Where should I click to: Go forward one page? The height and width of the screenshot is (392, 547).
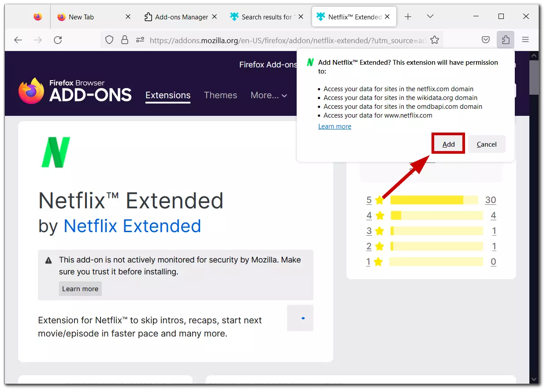[38, 40]
